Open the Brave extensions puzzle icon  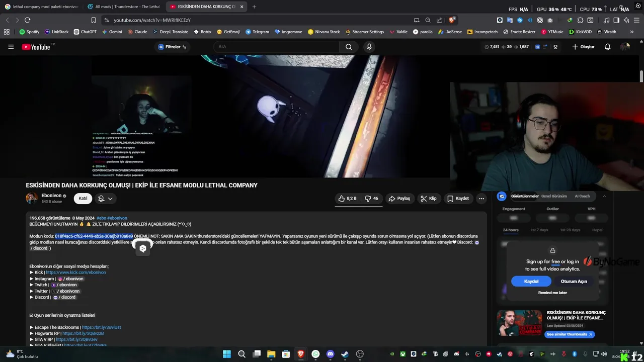coord(580,20)
